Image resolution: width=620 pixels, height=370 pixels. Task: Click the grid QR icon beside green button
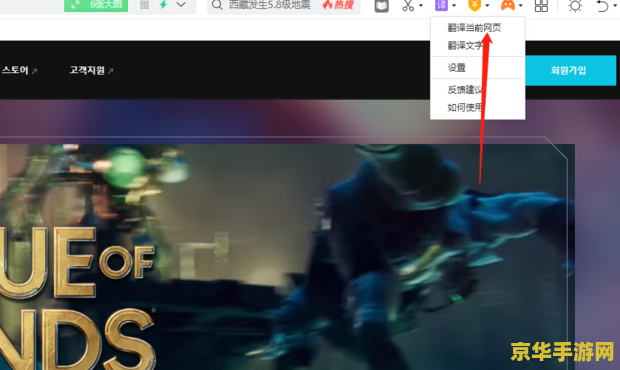(x=144, y=5)
